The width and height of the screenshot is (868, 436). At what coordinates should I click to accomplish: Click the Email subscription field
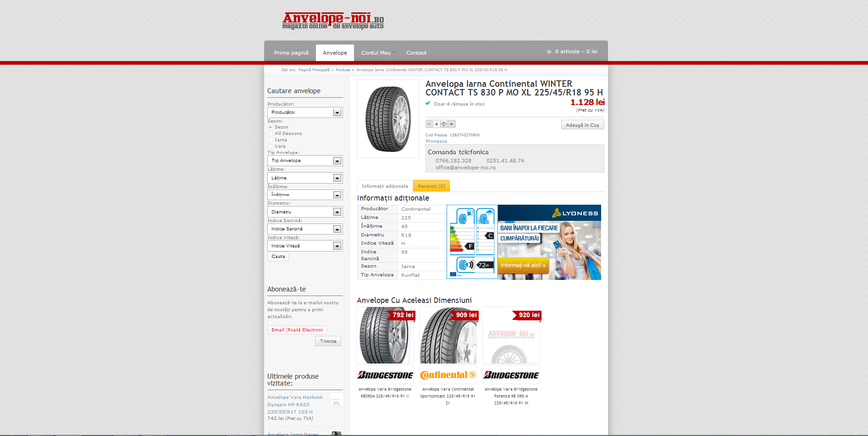coord(297,330)
